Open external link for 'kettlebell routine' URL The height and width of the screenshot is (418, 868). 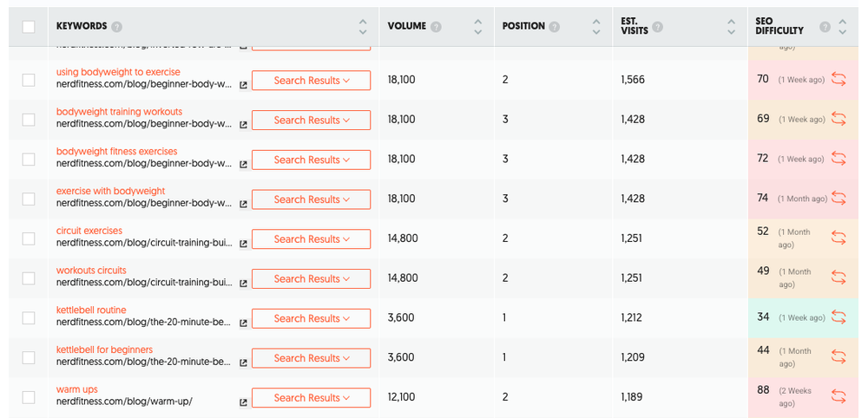(243, 323)
